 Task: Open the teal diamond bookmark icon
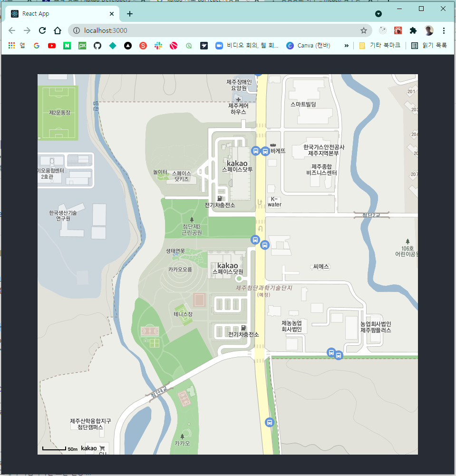point(113,46)
